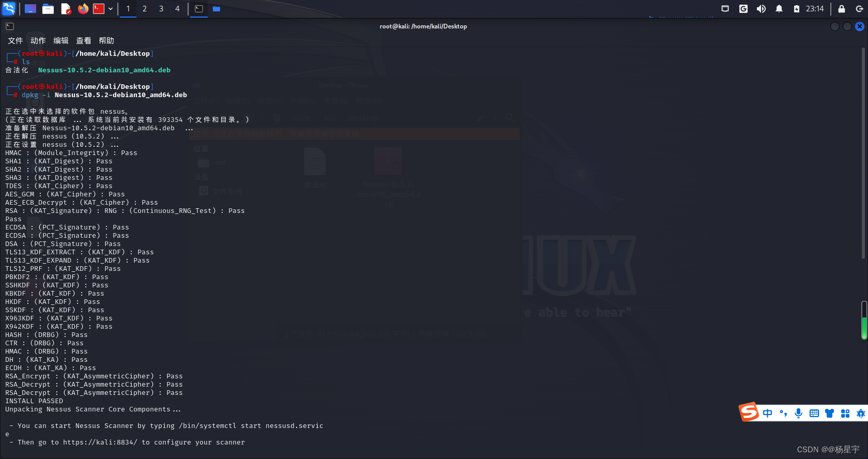Click the HMAC Module_Integrity Pass line
Image resolution: width=868 pixels, height=459 pixels.
(71, 153)
